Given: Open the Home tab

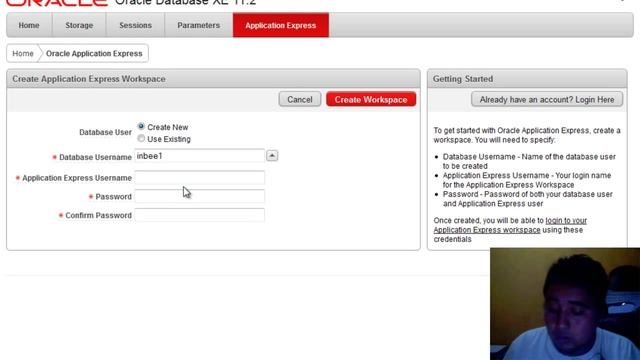Looking at the screenshot, I should (29, 25).
